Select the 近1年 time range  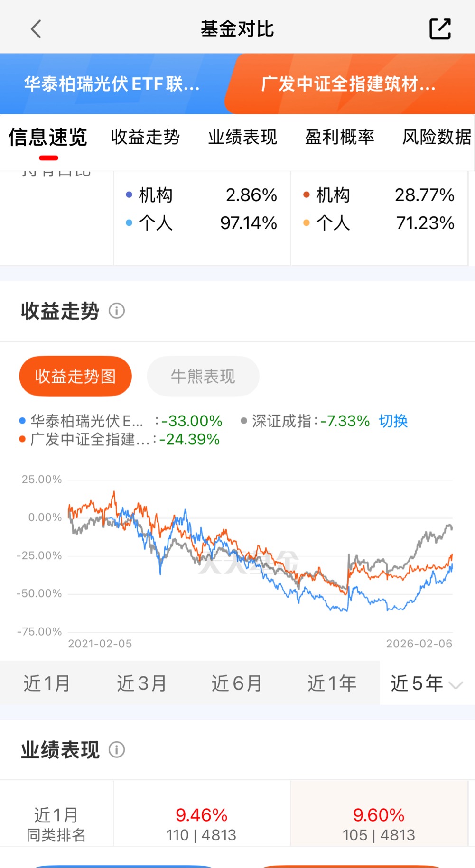point(332,683)
